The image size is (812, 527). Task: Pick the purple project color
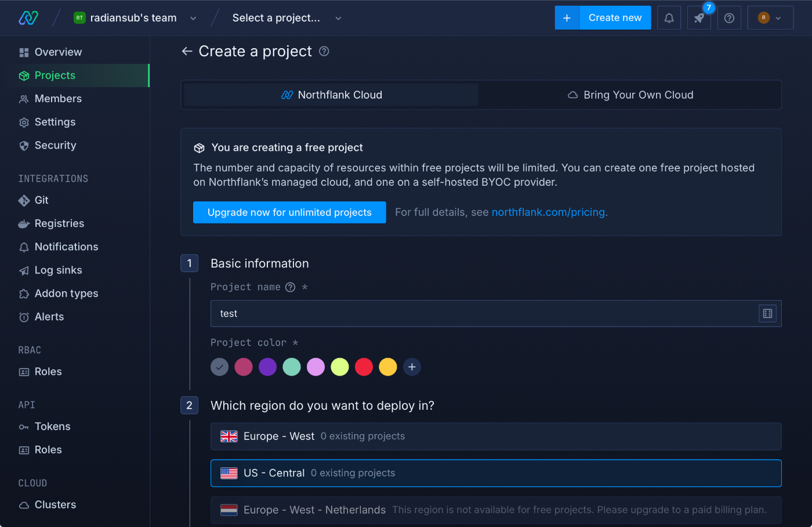click(x=267, y=367)
